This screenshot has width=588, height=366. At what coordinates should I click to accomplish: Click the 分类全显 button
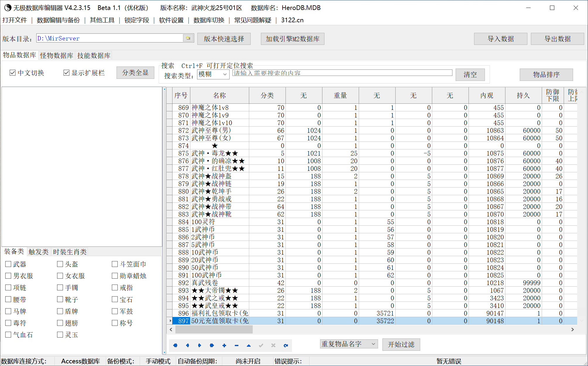pos(135,73)
